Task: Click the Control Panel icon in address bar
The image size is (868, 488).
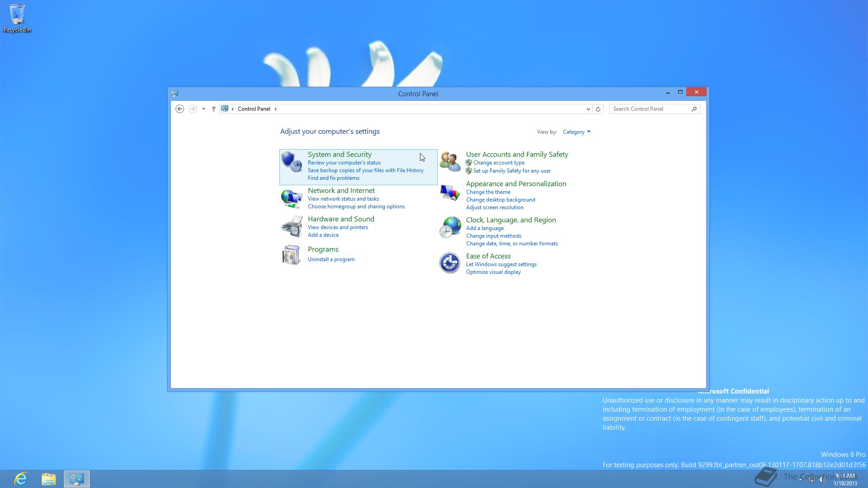Action: tap(225, 109)
